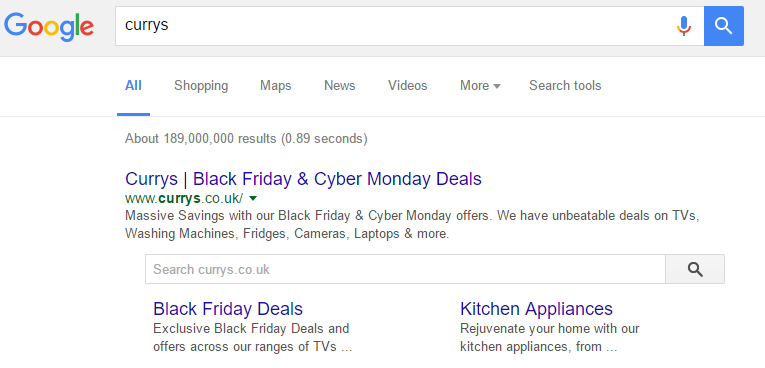Switch to the Maps tab
This screenshot has width=765, height=368.
point(275,86)
